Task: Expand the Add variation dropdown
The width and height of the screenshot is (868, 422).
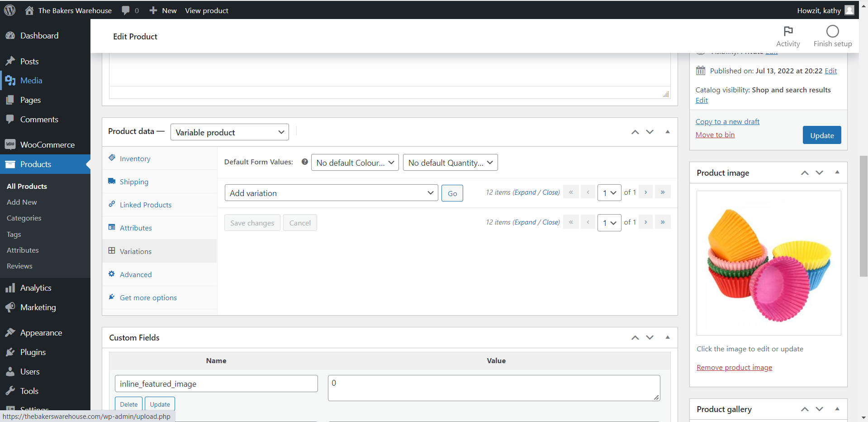Action: click(x=331, y=193)
